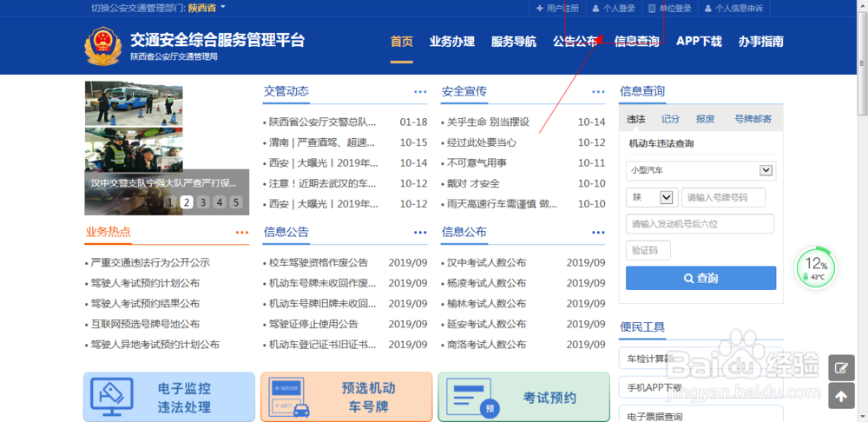Click the back-to-top arrow icon
This screenshot has height=422, width=868.
click(841, 396)
